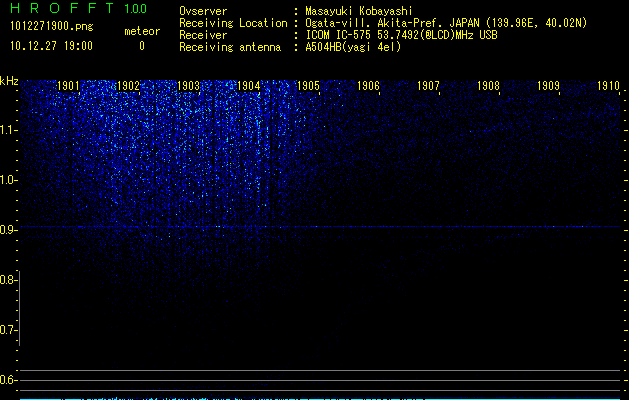Image resolution: width=629 pixels, height=400 pixels.
Task: Click the 0.9 kHz axis label
Action: [8, 230]
